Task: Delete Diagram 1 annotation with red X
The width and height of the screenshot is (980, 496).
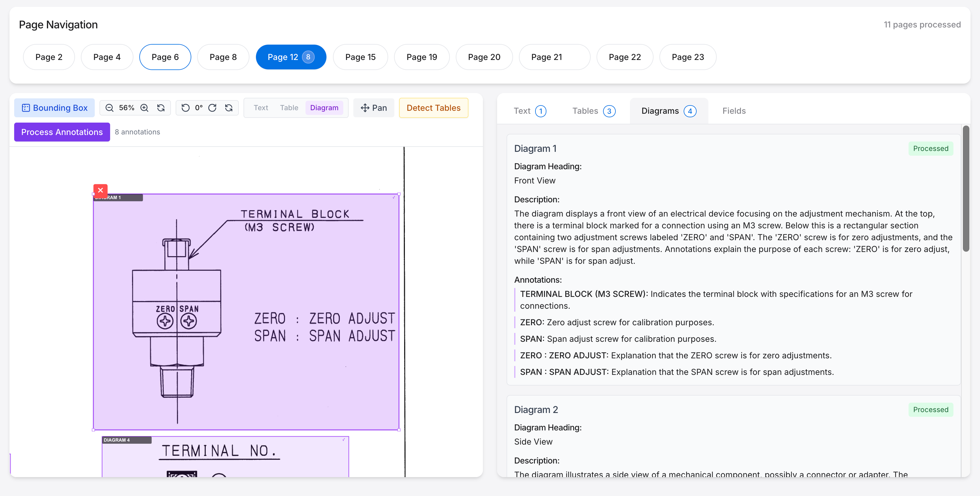Action: click(100, 190)
